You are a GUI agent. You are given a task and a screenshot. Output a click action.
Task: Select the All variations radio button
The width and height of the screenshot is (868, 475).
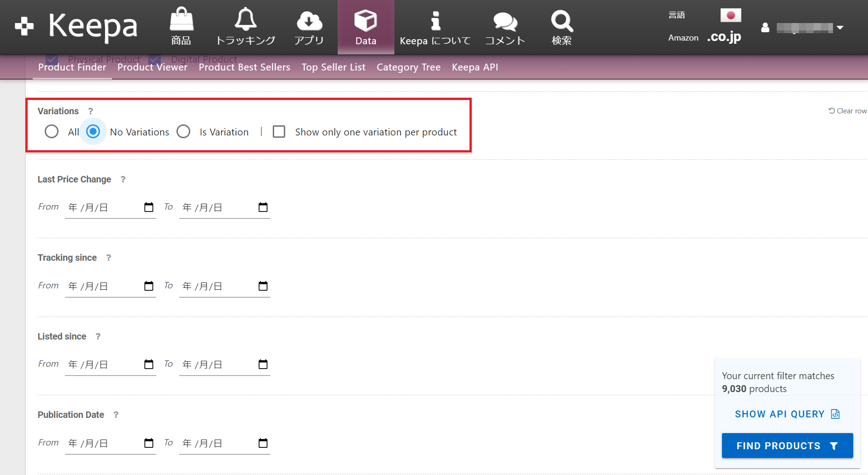click(52, 132)
